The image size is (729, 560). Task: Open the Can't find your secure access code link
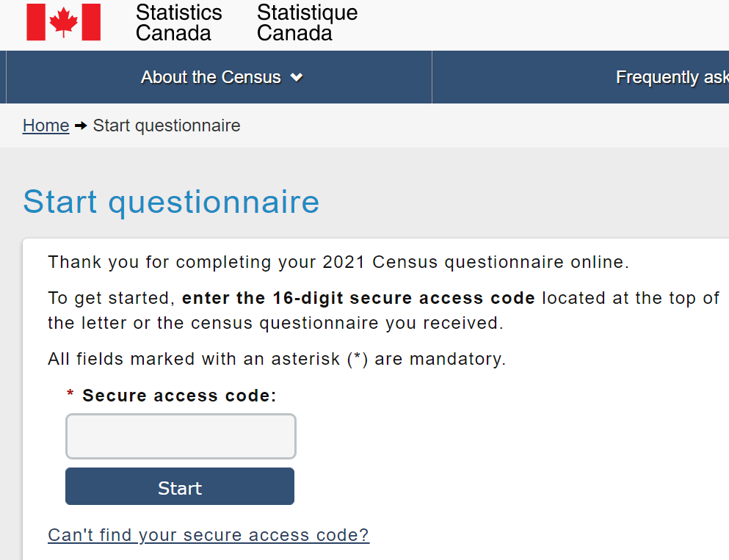(208, 535)
